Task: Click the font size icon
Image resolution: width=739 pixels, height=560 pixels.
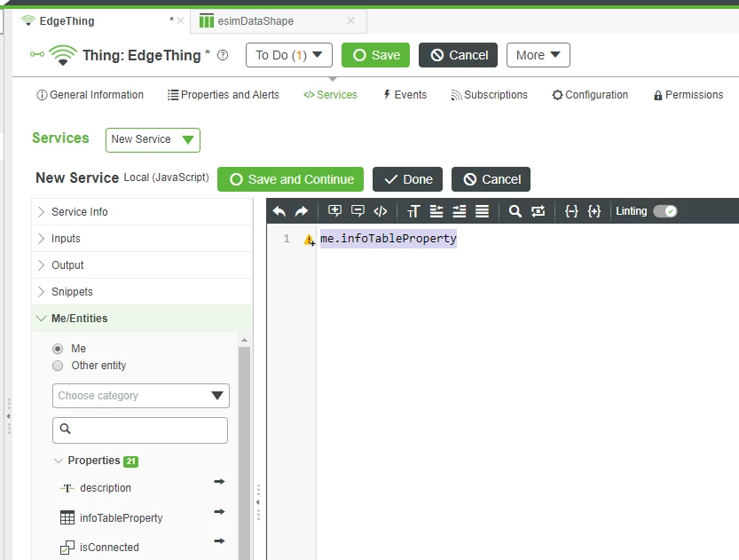Action: [413, 211]
